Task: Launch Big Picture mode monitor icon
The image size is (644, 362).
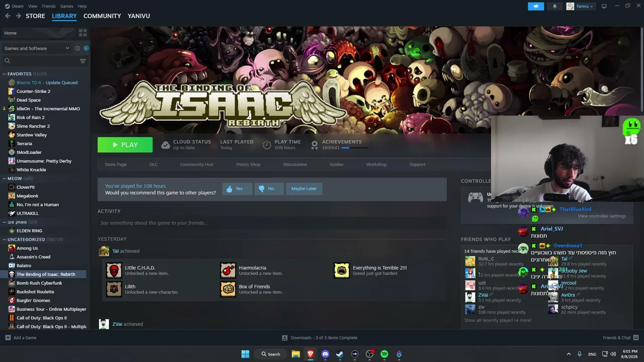Action: (604, 6)
